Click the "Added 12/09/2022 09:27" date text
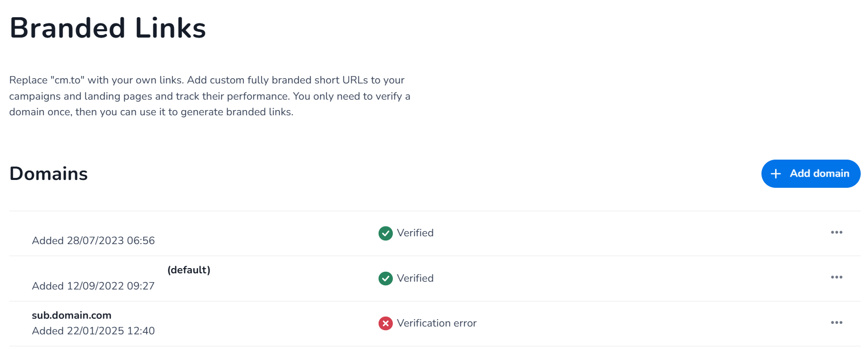The image size is (868, 350). coord(93,286)
